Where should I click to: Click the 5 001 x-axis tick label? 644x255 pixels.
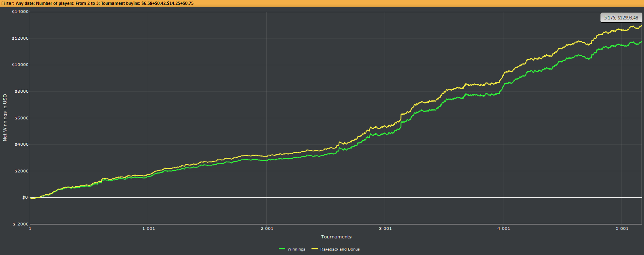622,229
